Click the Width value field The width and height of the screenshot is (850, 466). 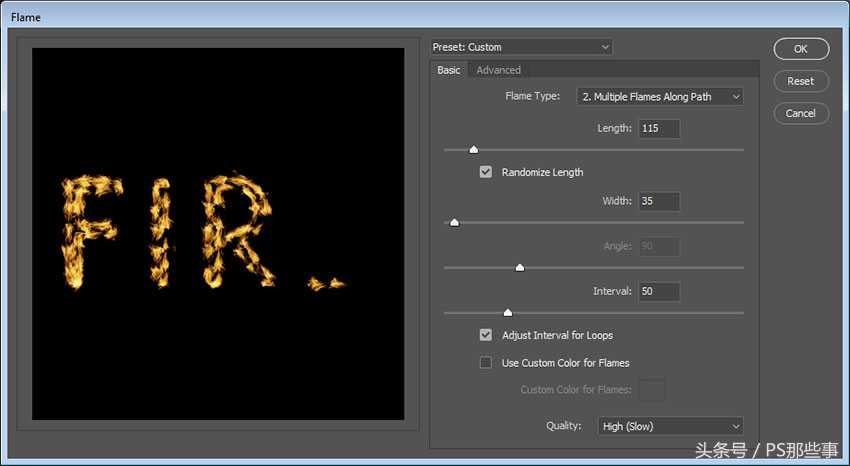659,201
